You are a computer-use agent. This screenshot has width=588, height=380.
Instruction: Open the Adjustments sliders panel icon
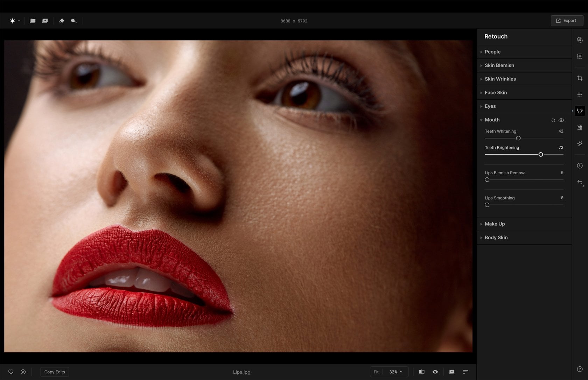pos(580,94)
